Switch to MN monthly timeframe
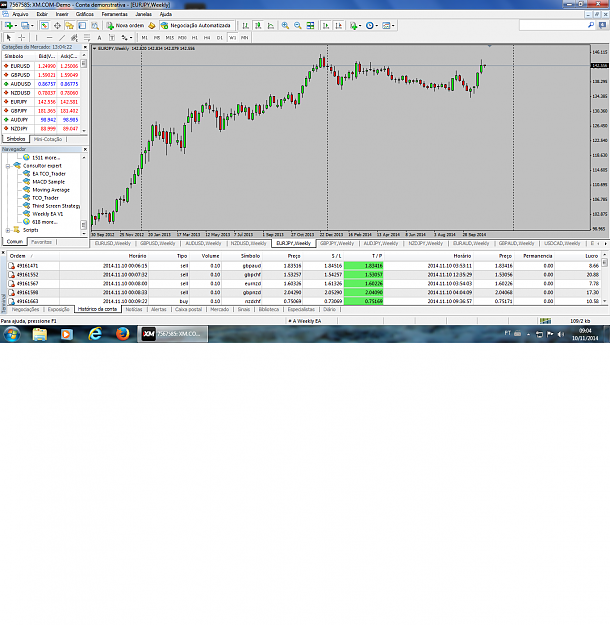Image resolution: width=610 pixels, height=625 pixels. tap(244, 37)
